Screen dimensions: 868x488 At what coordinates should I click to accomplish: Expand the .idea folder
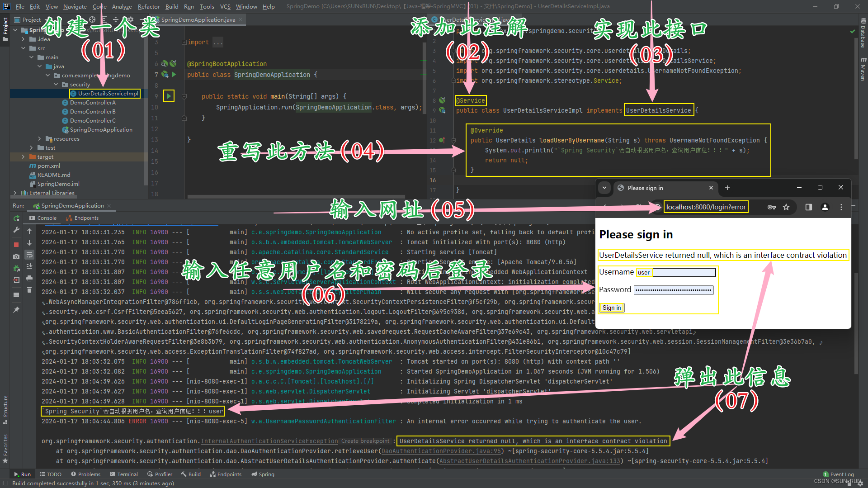[24, 39]
